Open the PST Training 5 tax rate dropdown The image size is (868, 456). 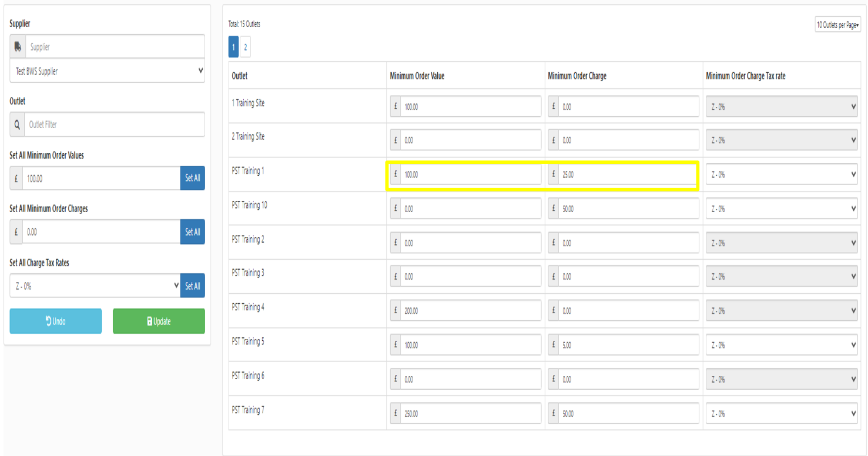tap(781, 346)
